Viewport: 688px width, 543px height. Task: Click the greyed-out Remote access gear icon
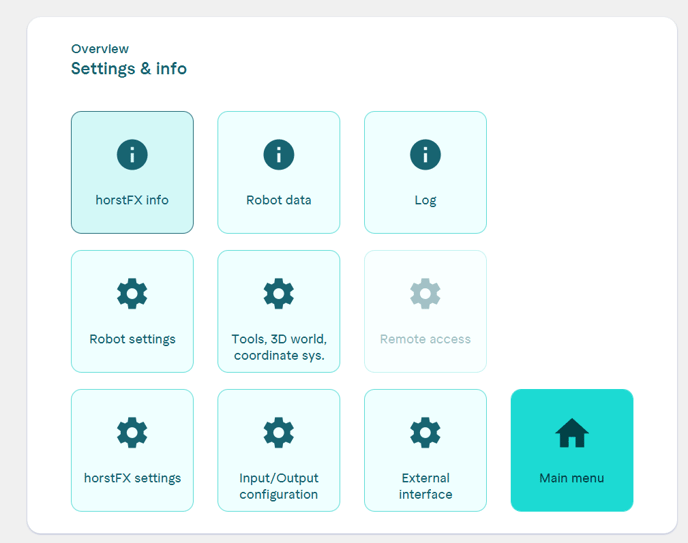pyautogui.click(x=425, y=294)
